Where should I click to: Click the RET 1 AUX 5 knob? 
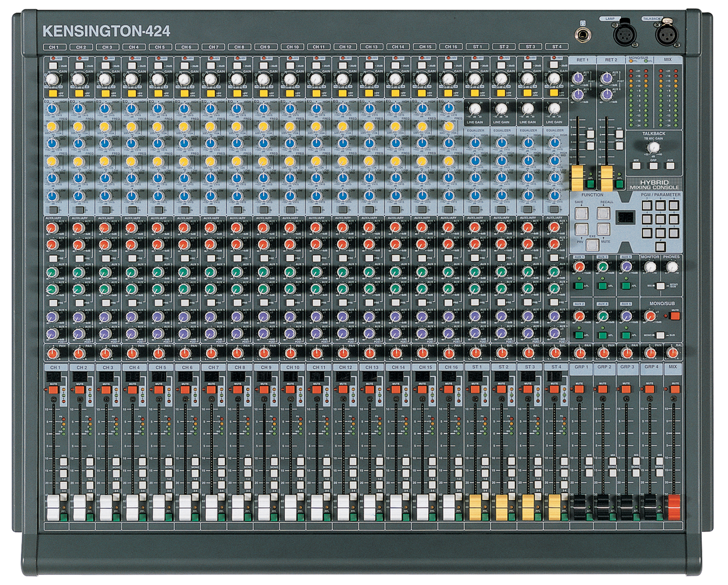tap(578, 78)
